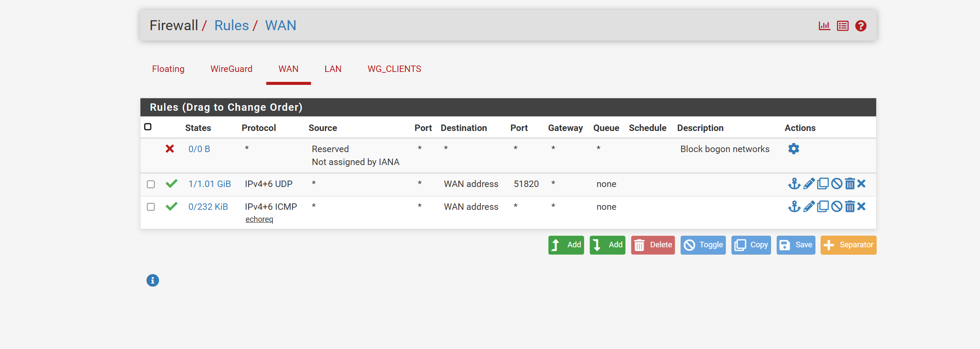Viewport: 980px width, 349px height.
Task: Copy the UDP 51820 rule icon
Action: click(823, 184)
